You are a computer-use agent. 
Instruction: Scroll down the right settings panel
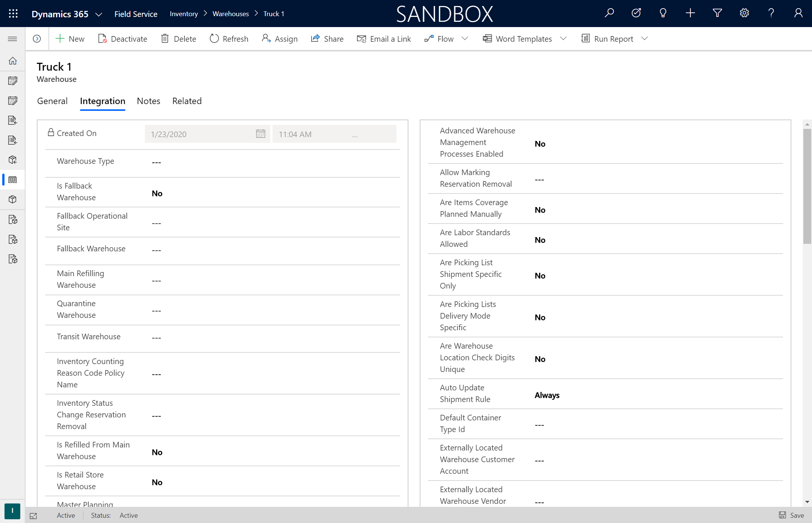coord(807,502)
